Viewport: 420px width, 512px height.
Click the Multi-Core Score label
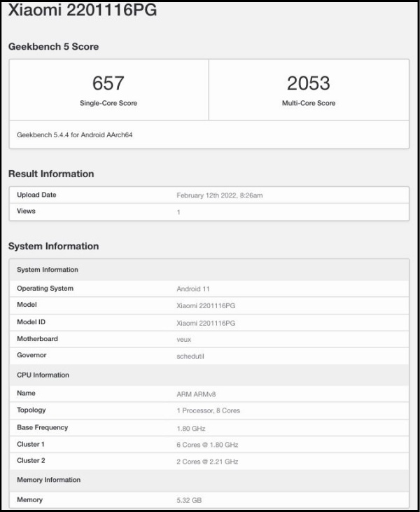[308, 103]
